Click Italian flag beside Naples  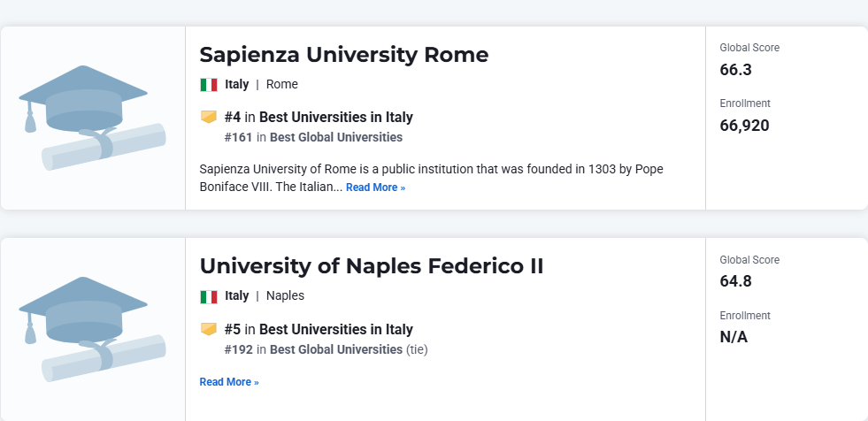(209, 296)
